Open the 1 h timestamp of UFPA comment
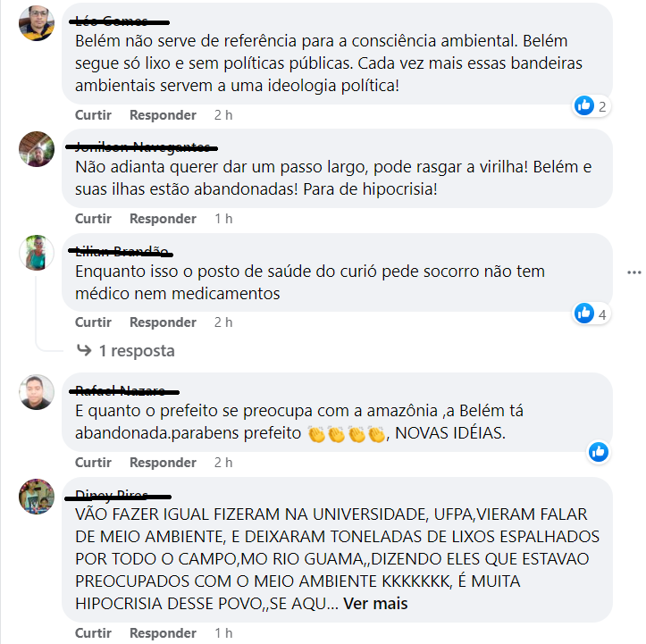This screenshot has width=646, height=644. coord(223,633)
